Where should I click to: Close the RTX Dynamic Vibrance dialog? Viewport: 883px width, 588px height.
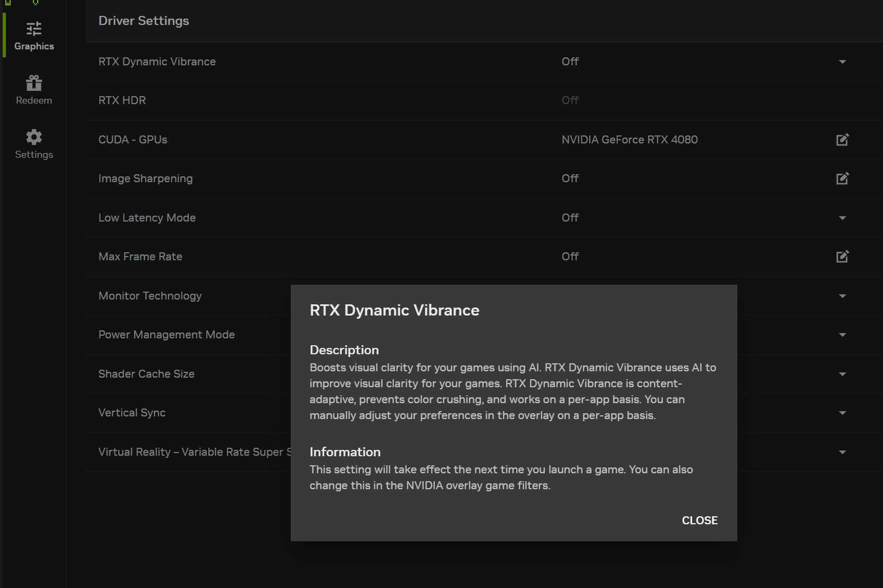[x=700, y=520]
